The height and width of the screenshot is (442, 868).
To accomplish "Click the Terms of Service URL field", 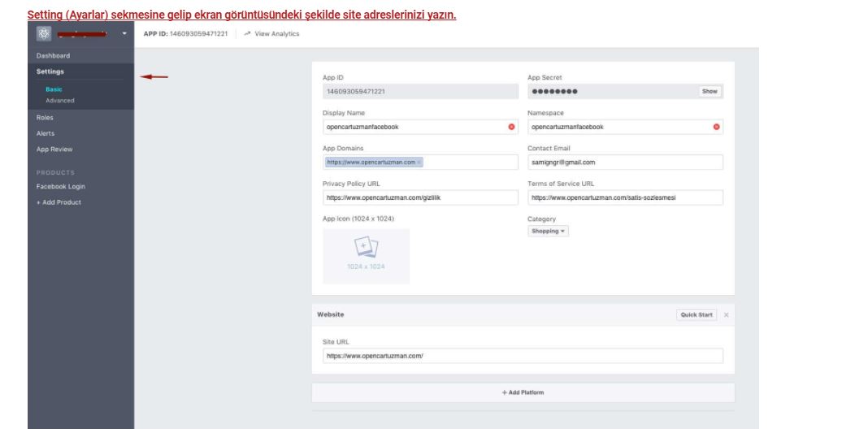I will pyautogui.click(x=626, y=197).
